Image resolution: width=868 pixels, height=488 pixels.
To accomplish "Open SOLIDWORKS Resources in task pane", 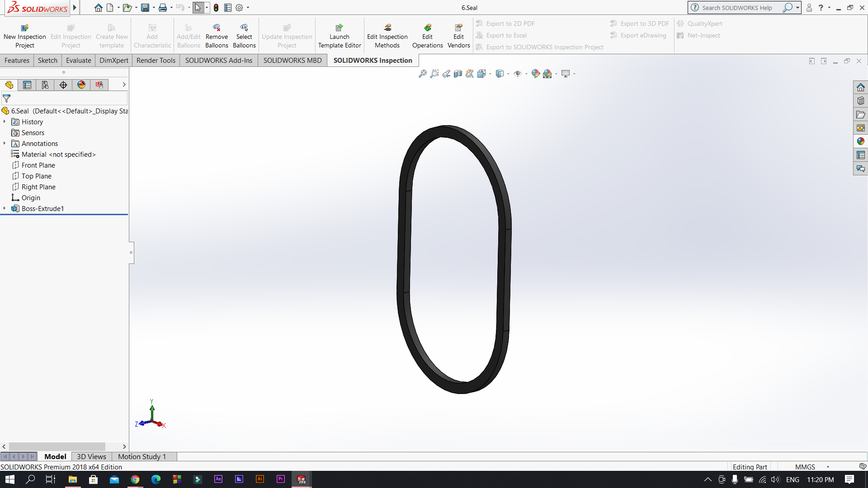I will 860,87.
